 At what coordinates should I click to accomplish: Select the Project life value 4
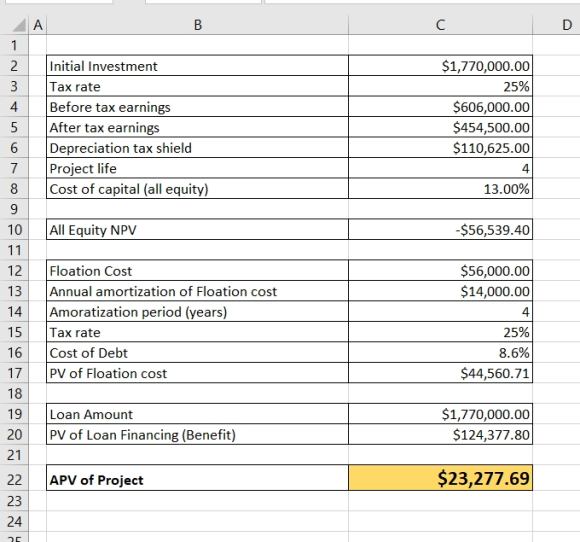click(x=440, y=168)
